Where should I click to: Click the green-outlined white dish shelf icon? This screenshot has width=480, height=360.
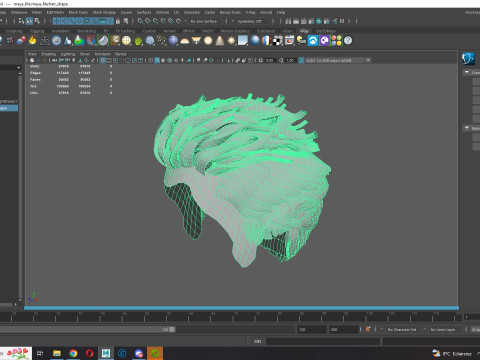pos(103,41)
